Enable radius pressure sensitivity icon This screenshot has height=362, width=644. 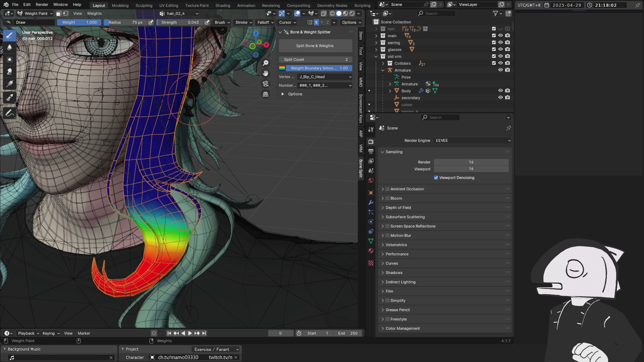pyautogui.click(x=151, y=22)
